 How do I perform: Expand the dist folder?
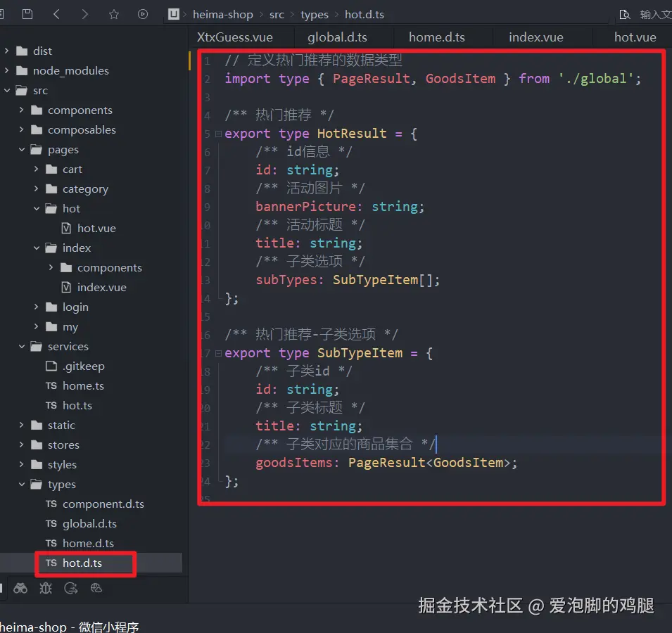pos(6,51)
